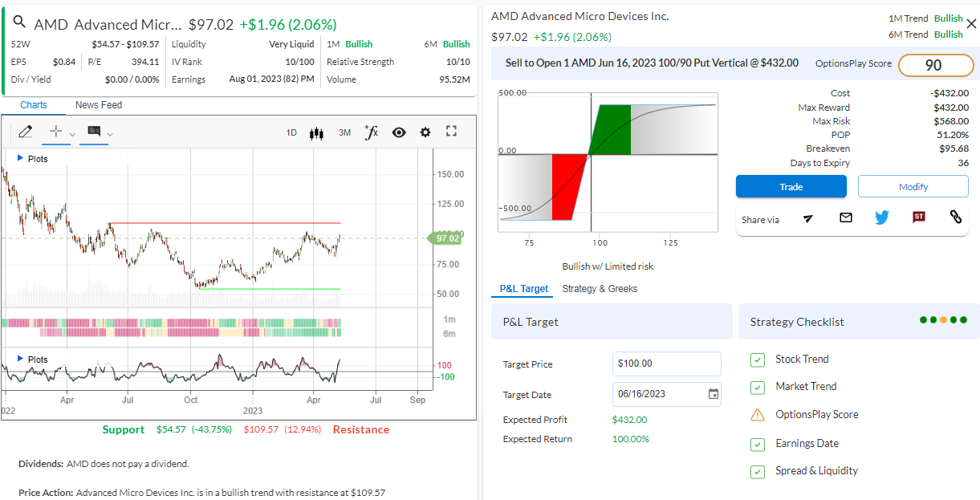Share the trade on StockTwits

point(919,217)
